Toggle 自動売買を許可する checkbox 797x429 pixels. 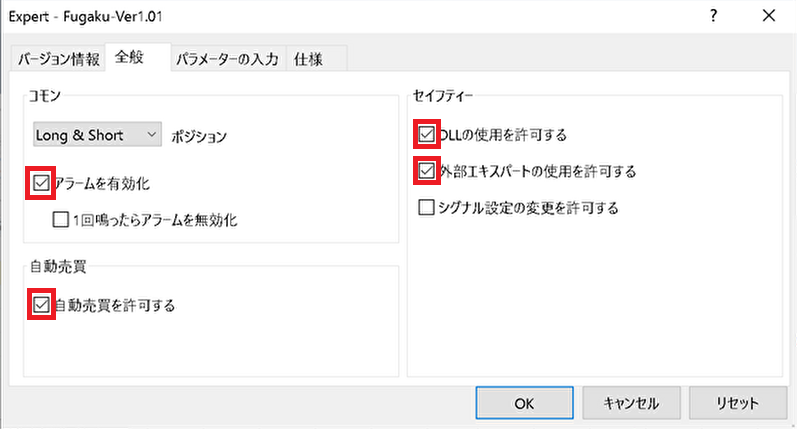(41, 305)
